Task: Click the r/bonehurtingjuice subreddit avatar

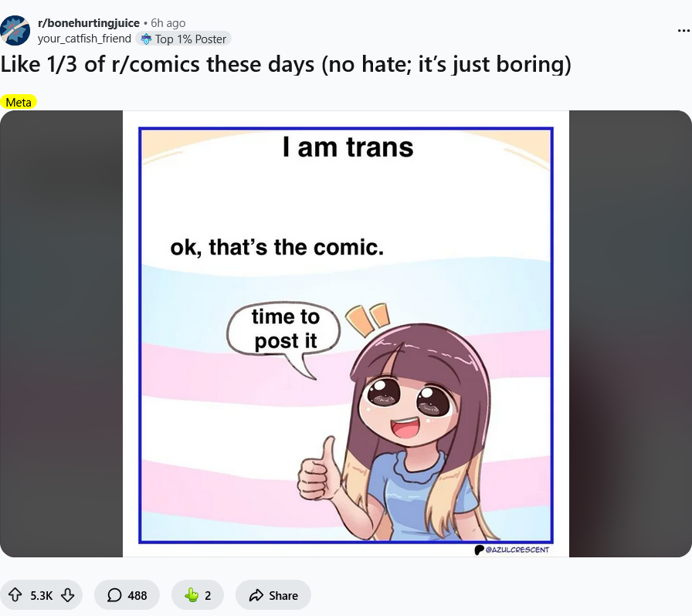Action: 15,30
